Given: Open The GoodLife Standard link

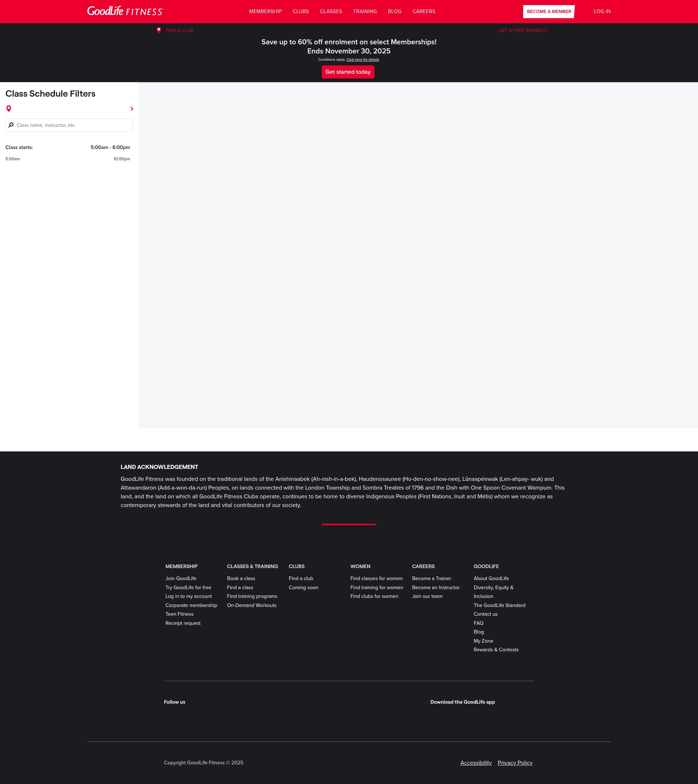Looking at the screenshot, I should pyautogui.click(x=499, y=605).
